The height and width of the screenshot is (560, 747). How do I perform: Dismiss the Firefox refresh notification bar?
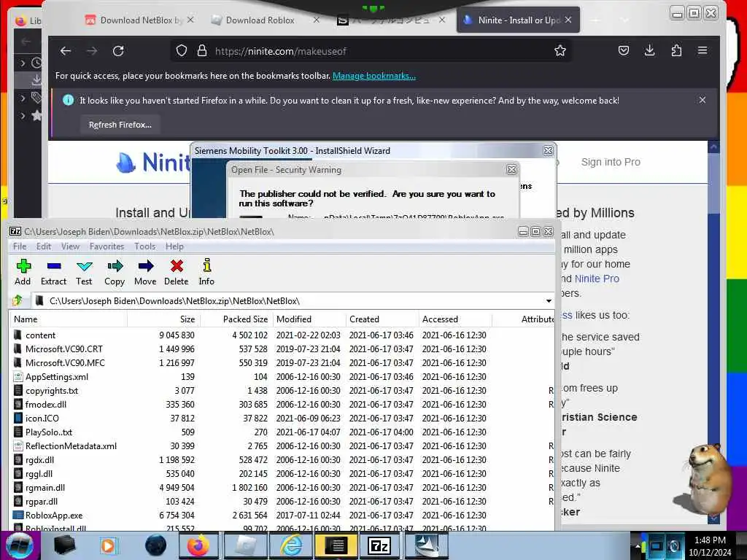click(x=703, y=100)
